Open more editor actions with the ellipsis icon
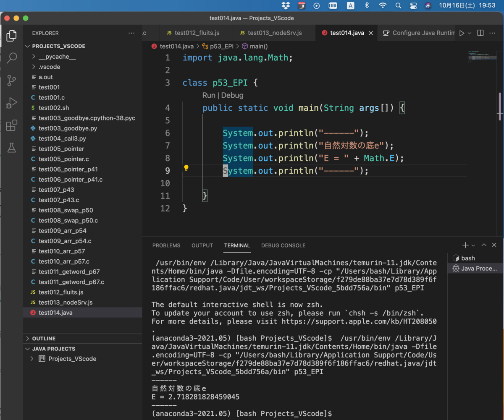 (x=493, y=33)
